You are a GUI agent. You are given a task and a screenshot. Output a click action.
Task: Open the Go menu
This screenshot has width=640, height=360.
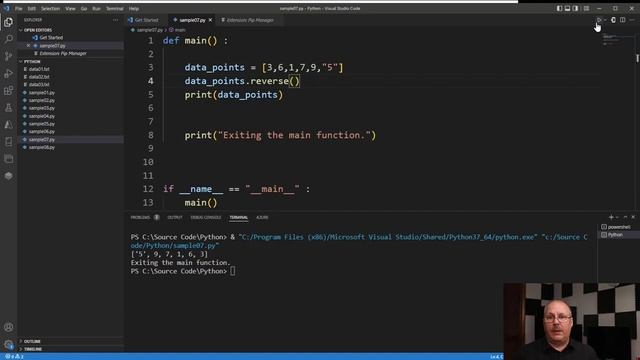pos(84,9)
